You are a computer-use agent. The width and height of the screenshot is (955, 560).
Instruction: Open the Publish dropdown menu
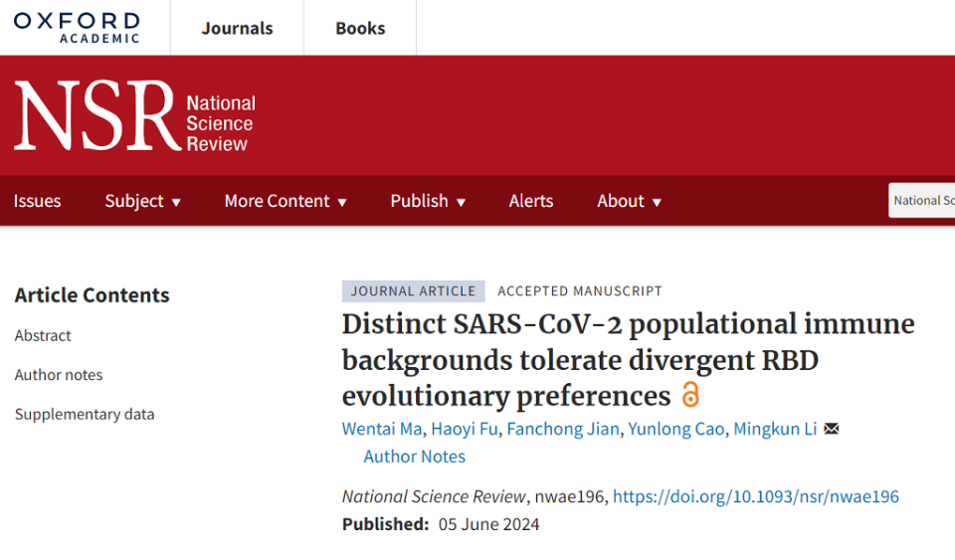[x=428, y=201]
